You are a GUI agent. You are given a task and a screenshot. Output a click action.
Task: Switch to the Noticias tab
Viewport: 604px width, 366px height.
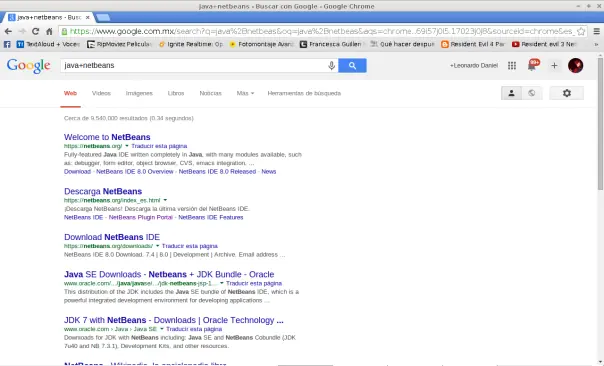click(210, 93)
